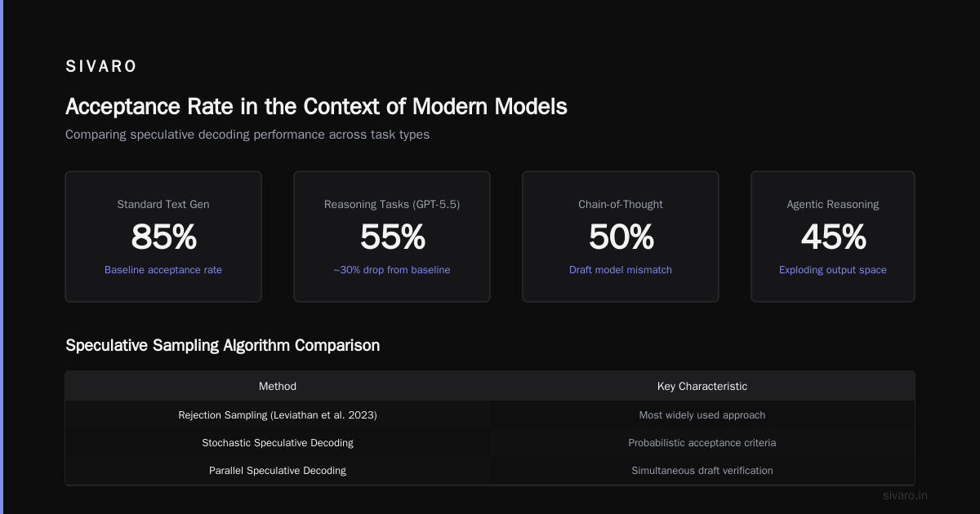Screen dimensions: 980x514
Task: Select the Parallel Speculative Decoding row
Action: [x=490, y=471]
